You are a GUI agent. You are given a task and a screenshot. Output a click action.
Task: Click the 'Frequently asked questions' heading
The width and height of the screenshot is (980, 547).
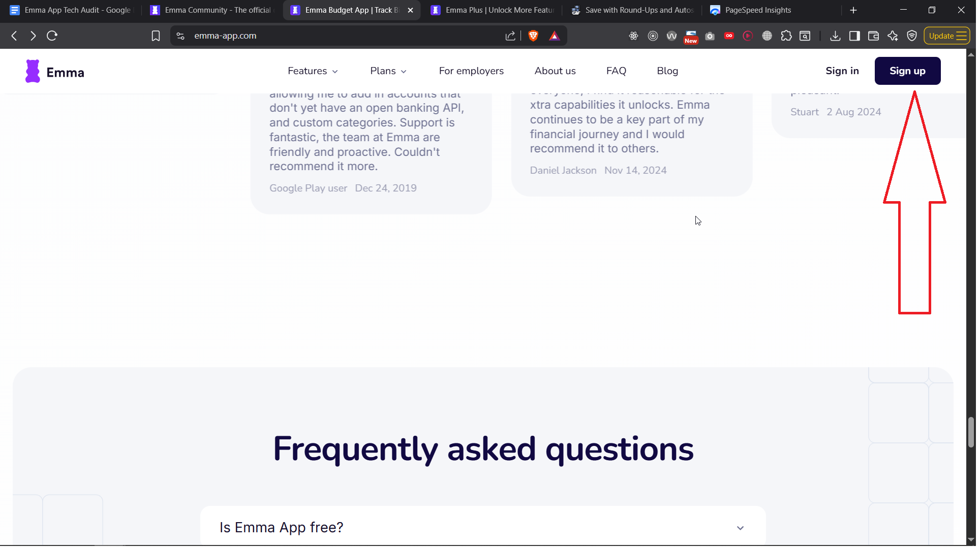point(483,449)
